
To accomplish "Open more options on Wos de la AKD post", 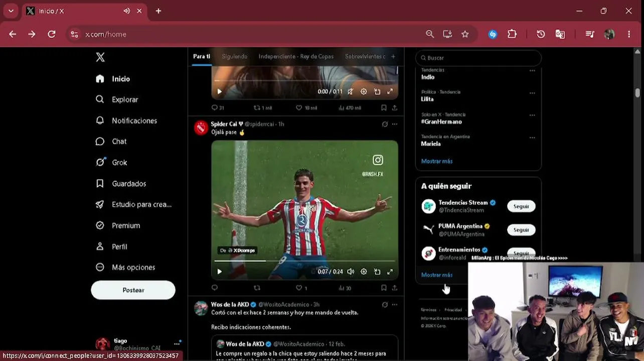I will (x=395, y=304).
